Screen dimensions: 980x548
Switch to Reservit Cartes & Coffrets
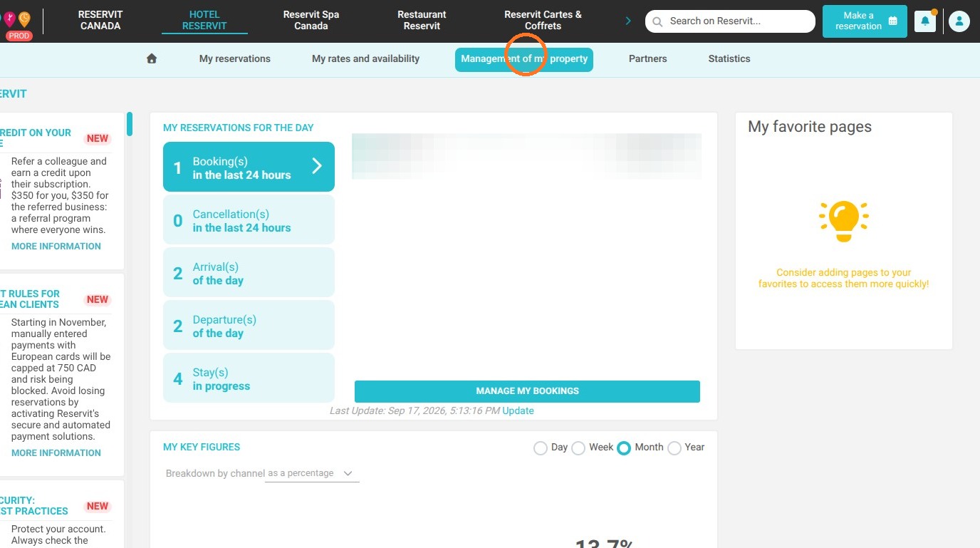(x=543, y=20)
